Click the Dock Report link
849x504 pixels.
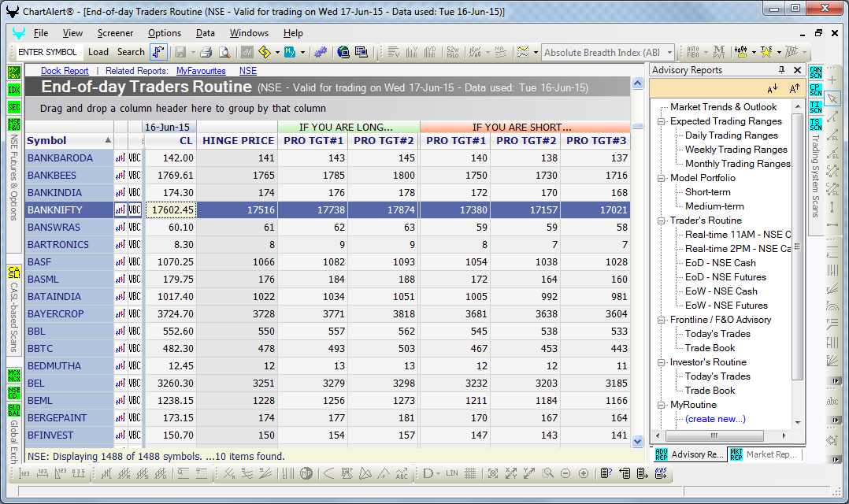(x=65, y=71)
